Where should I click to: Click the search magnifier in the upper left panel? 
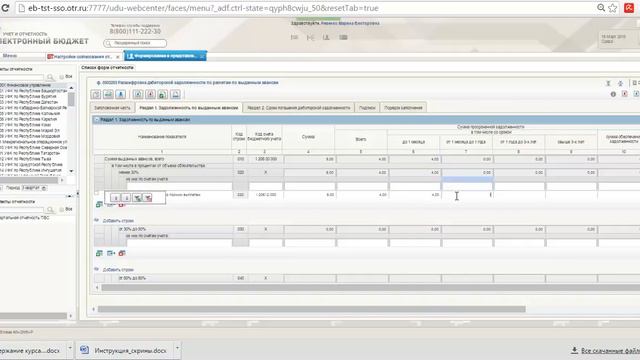click(x=50, y=77)
